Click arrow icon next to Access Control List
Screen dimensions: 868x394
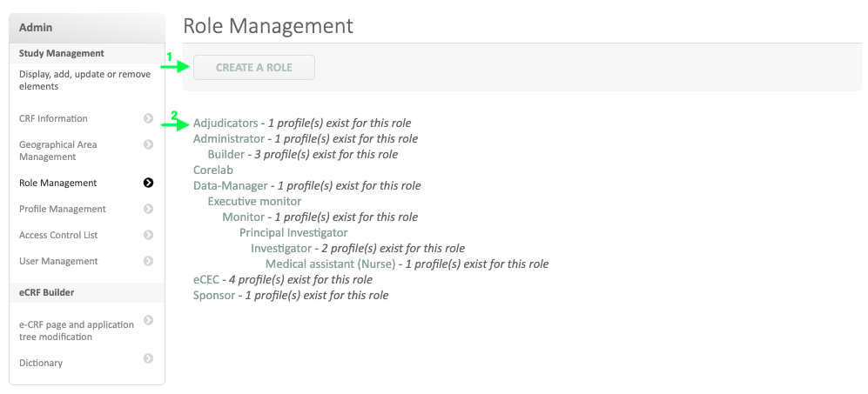pos(148,235)
